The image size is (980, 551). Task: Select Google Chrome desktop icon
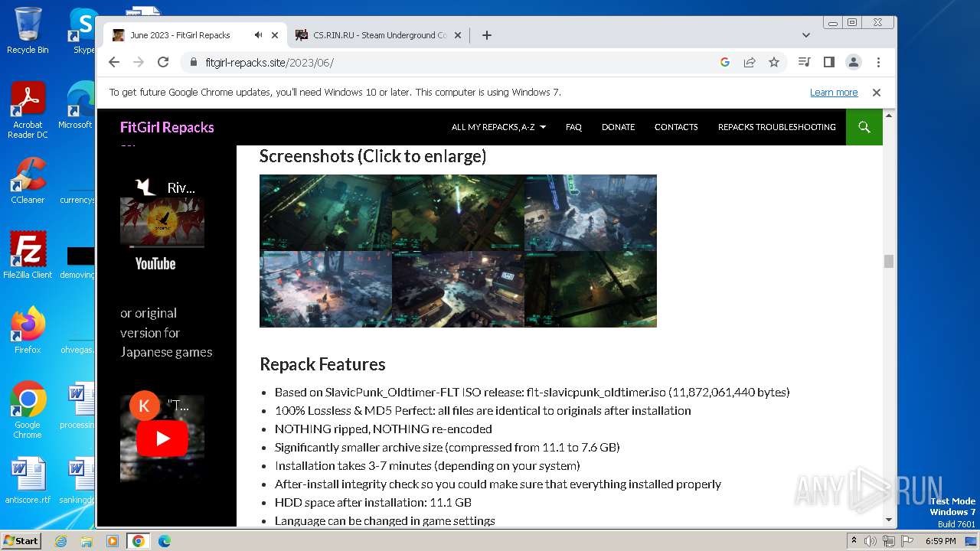click(x=28, y=409)
